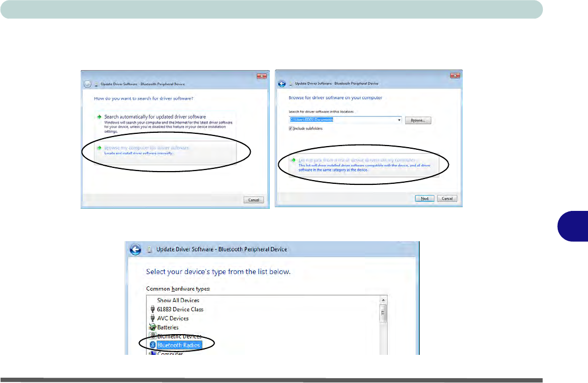588x383 pixels.
Task: Select Batteries entry in hardware types
Action: click(x=168, y=327)
